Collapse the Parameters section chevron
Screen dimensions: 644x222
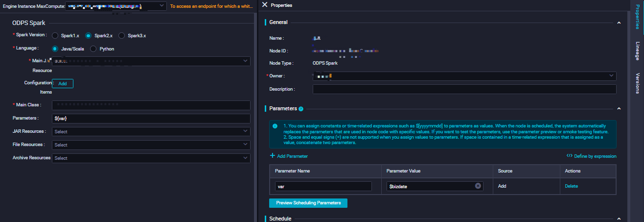coord(619,109)
